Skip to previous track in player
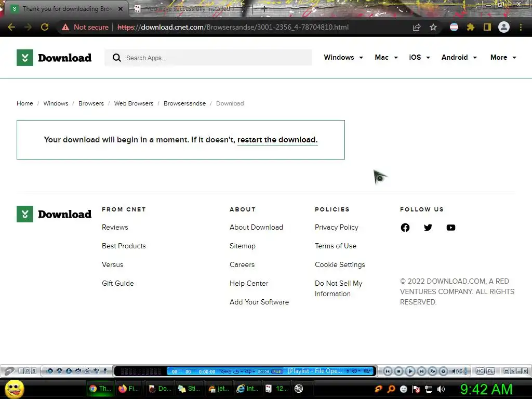Screen dimensions: 532x399 pyautogui.click(x=388, y=371)
